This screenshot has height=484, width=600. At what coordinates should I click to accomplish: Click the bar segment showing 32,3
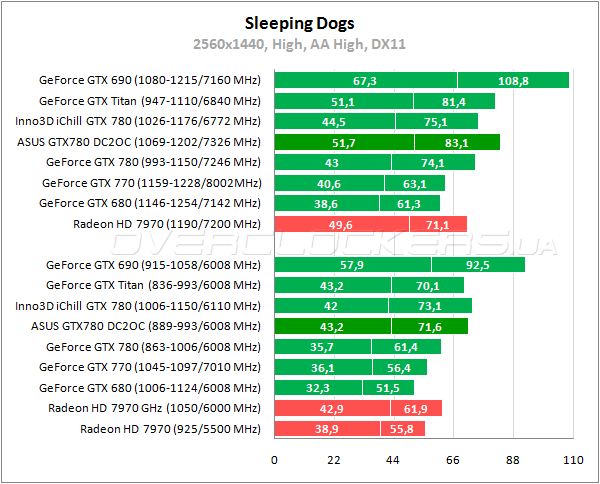[x=318, y=387]
